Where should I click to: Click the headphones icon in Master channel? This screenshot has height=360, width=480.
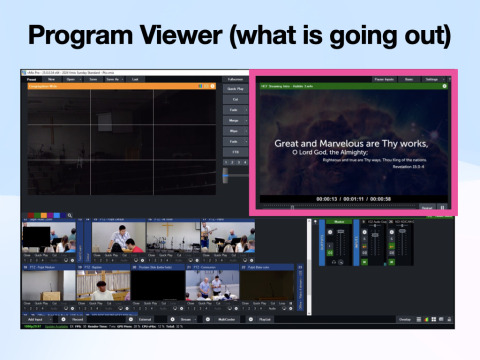[334, 262]
